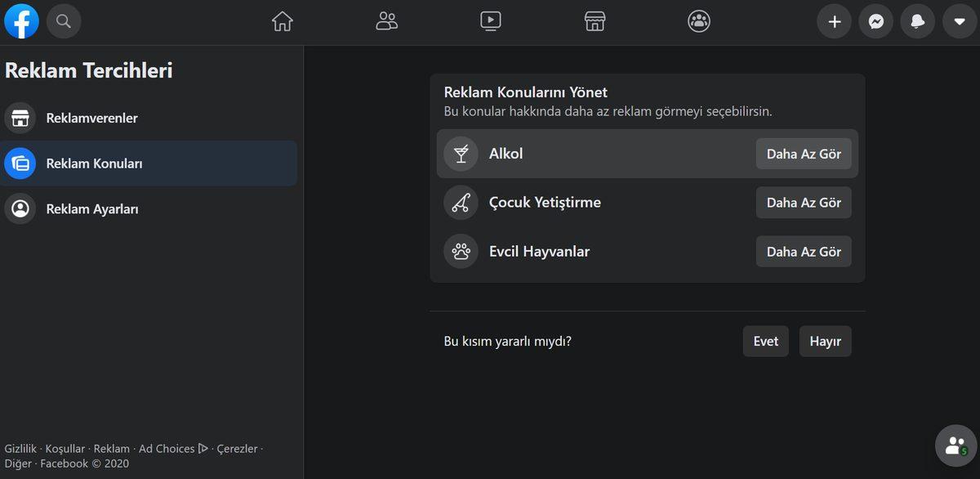Answer Hayır to the helpfulness question
Screen dimensions: 980x479
(825, 341)
